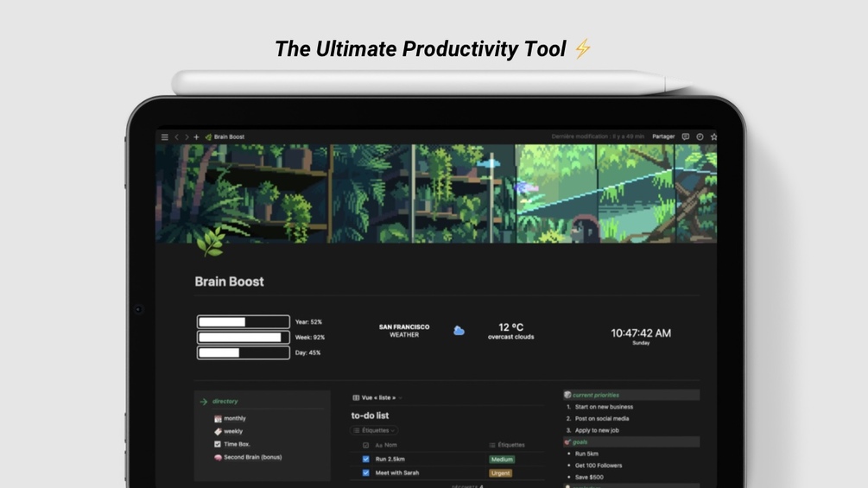This screenshot has height=488, width=868.
Task: Click the leaf page icon
Action: coord(211,241)
